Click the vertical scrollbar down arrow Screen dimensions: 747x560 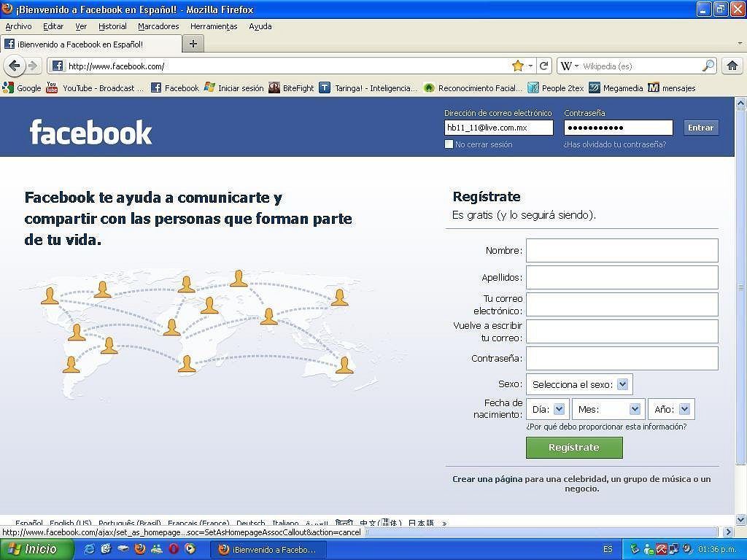(741, 519)
